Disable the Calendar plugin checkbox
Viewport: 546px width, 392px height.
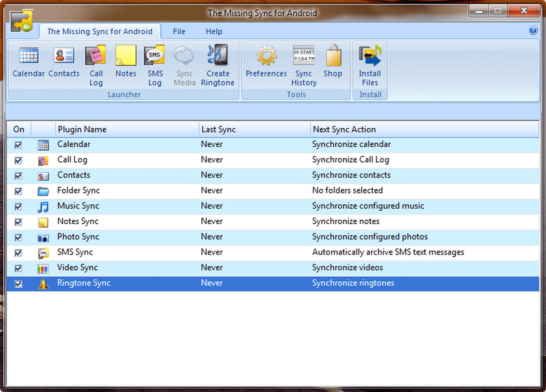coord(18,145)
